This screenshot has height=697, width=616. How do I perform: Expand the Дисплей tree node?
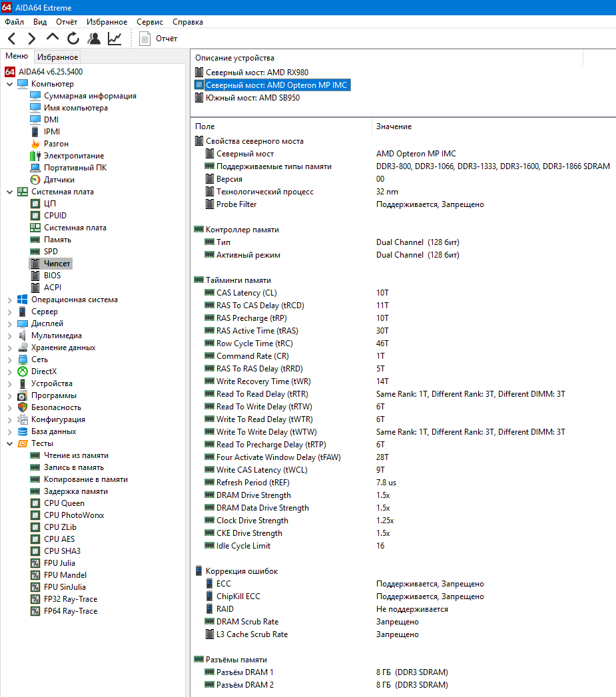click(x=9, y=324)
